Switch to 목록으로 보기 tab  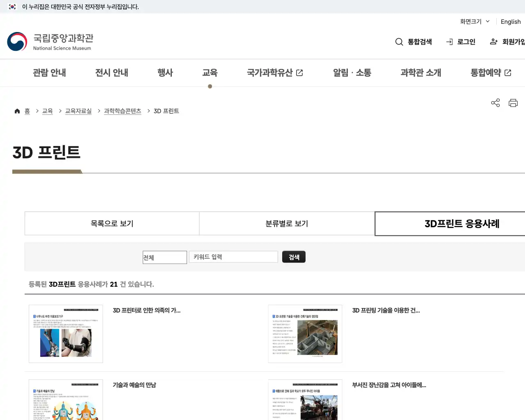[x=112, y=223]
